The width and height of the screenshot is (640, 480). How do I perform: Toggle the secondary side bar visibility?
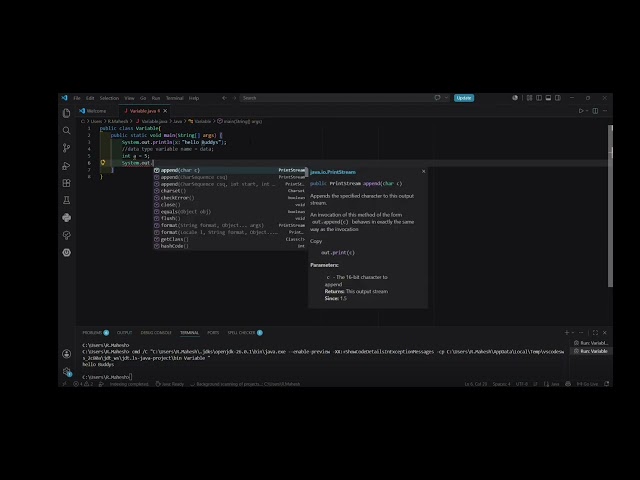click(558, 98)
